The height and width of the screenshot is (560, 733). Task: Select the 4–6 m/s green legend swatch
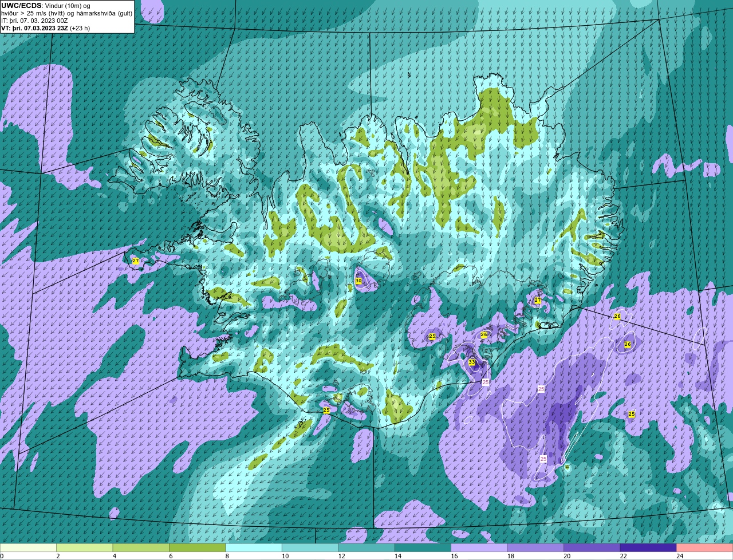coord(141,548)
